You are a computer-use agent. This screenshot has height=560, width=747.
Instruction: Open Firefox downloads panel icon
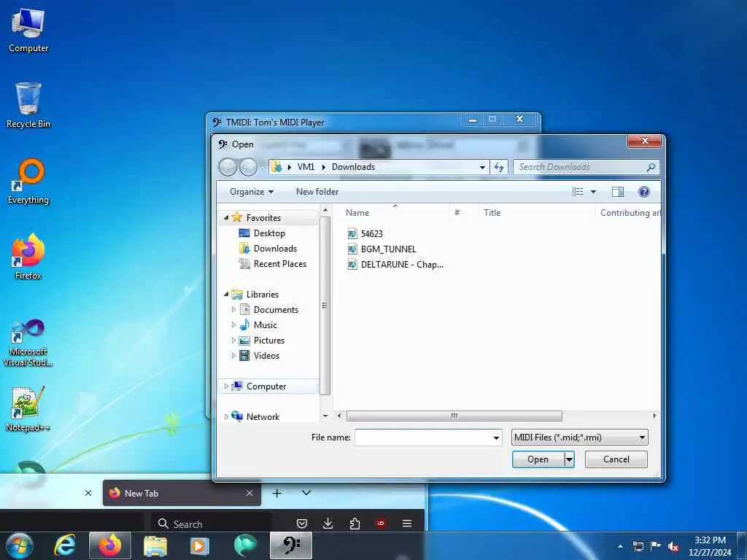[328, 524]
